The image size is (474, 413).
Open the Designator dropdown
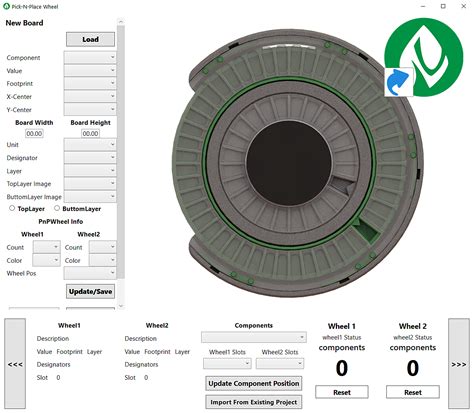tap(90, 158)
